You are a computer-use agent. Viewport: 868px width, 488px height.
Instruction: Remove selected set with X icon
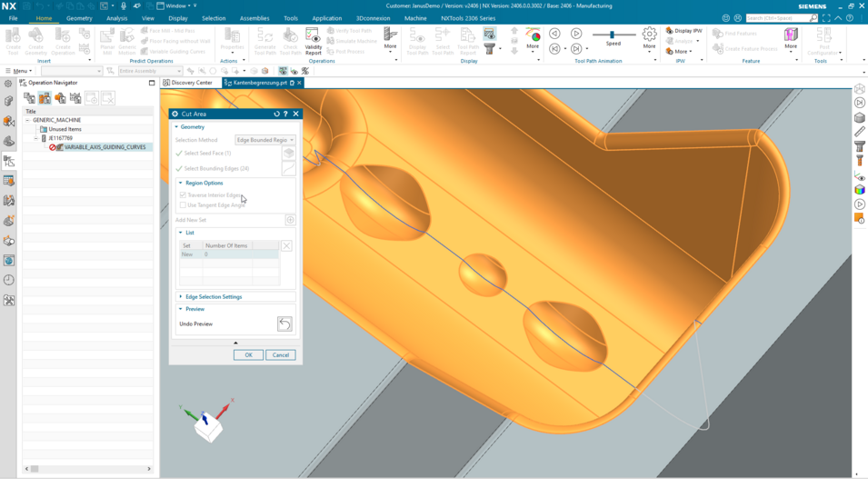[286, 245]
